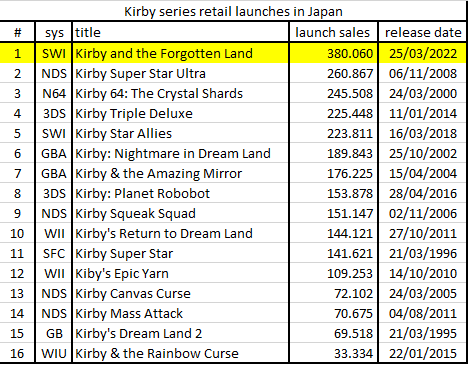Image resolution: width=471 pixels, height=367 pixels.
Task: Select the 'Kirby series retail launches in Japan' title cell
Action: click(x=233, y=11)
